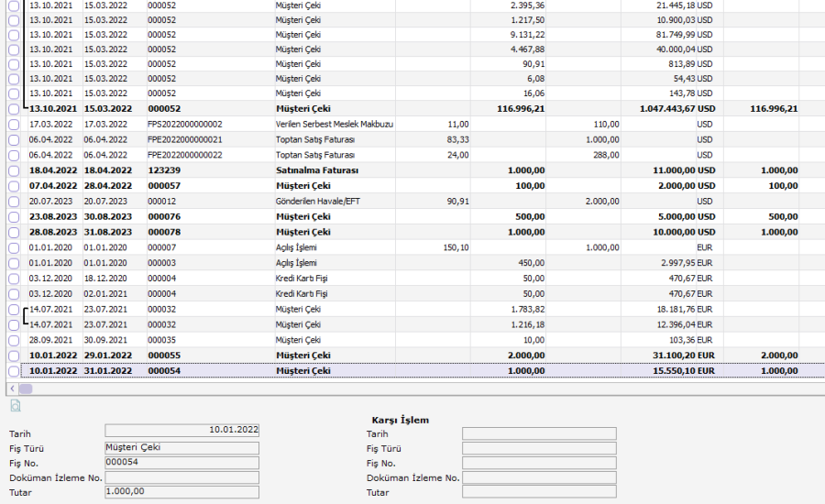Check the row with Fiş No 000035
The height and width of the screenshot is (504, 825).
click(x=13, y=340)
